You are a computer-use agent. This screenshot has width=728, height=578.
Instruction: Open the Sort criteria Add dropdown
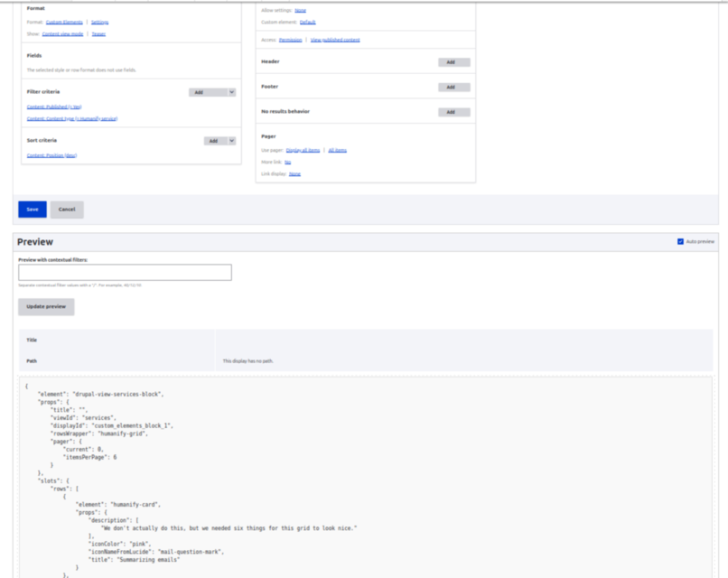click(x=213, y=141)
